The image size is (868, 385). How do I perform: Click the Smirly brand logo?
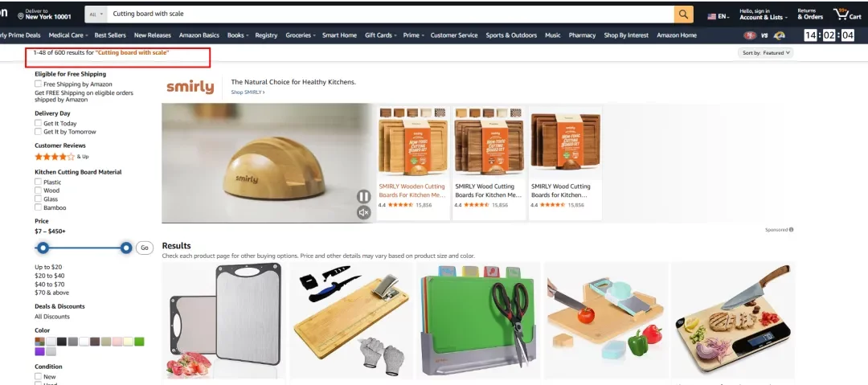190,87
